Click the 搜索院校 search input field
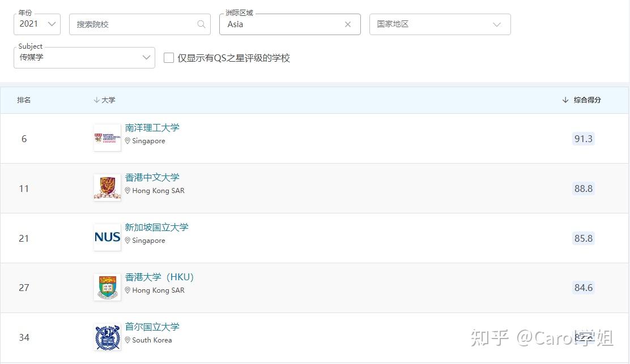 click(140, 24)
